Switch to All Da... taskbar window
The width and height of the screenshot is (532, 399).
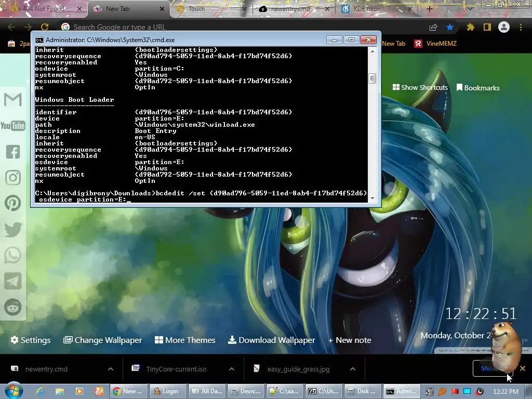pyautogui.click(x=207, y=391)
